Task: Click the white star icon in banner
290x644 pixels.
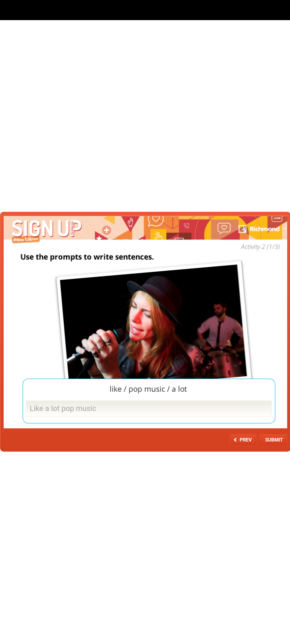Action: (x=99, y=237)
